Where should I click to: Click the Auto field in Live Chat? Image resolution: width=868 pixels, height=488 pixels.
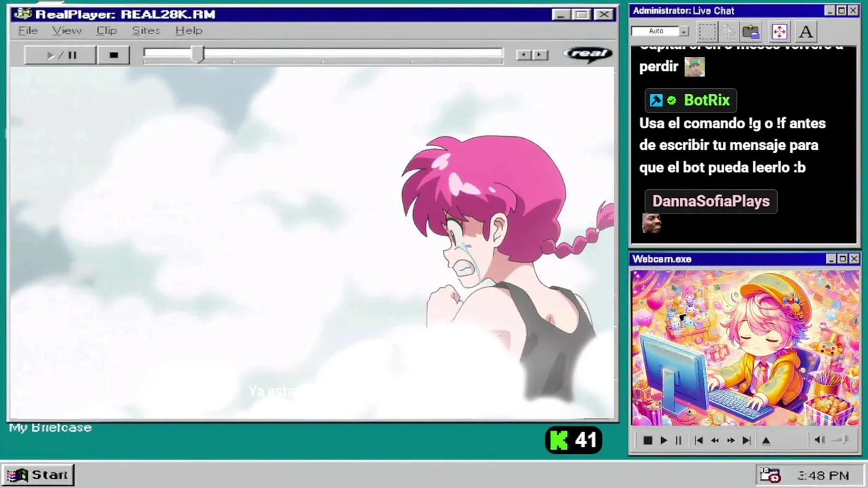656,31
